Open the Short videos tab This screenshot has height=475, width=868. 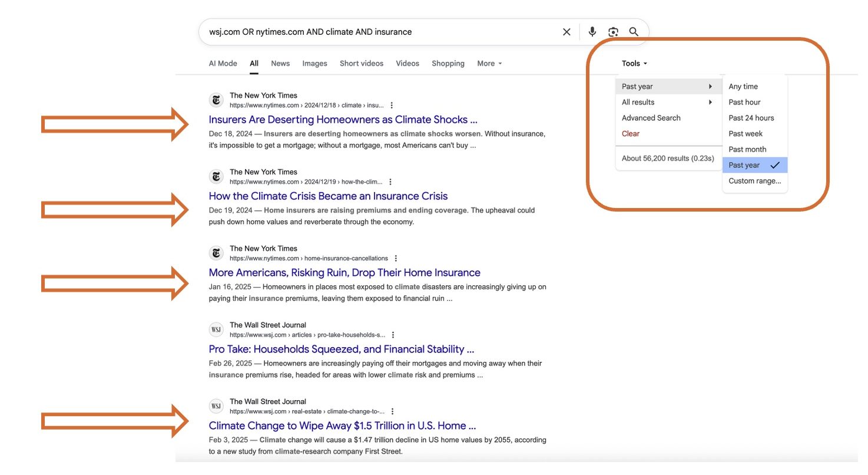pos(362,64)
